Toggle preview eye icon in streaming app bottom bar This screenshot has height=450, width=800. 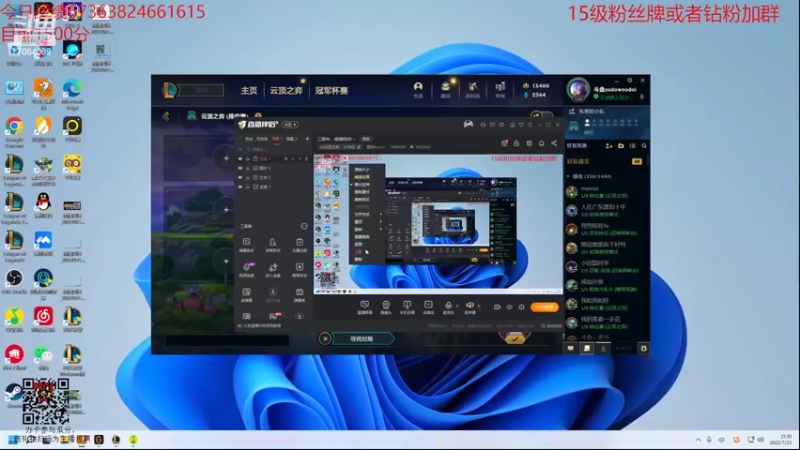point(509,307)
